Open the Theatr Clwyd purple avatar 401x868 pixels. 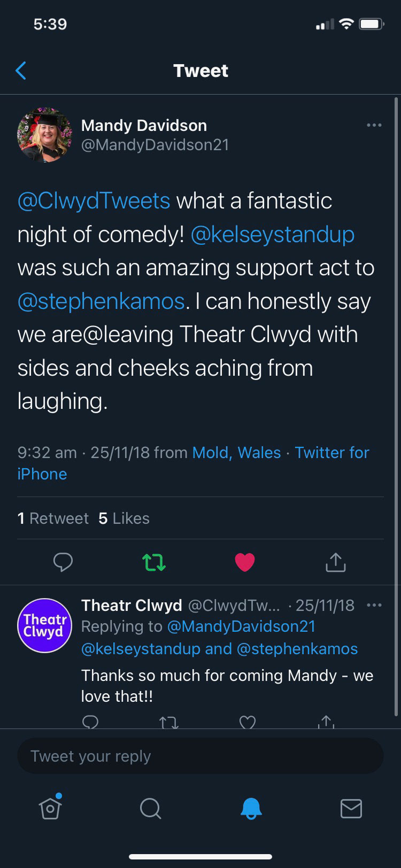[x=44, y=625]
